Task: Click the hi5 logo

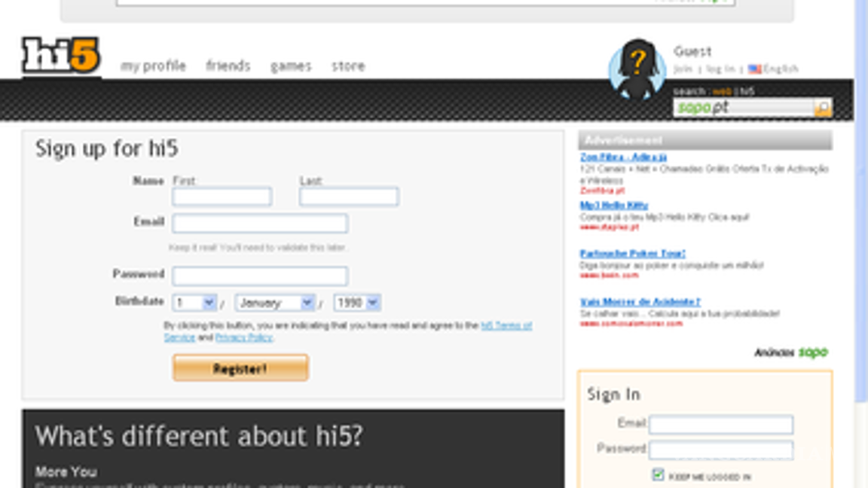Action: 60,56
